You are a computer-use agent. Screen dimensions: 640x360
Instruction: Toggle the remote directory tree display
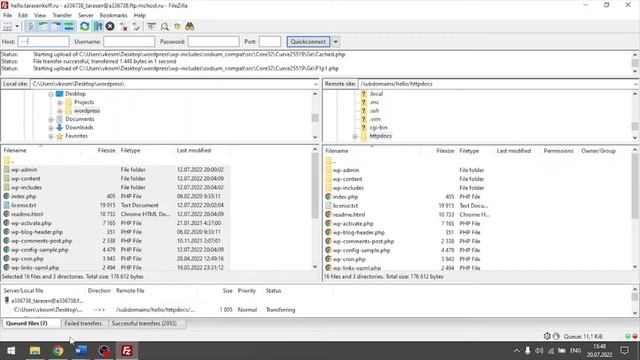[x=56, y=27]
